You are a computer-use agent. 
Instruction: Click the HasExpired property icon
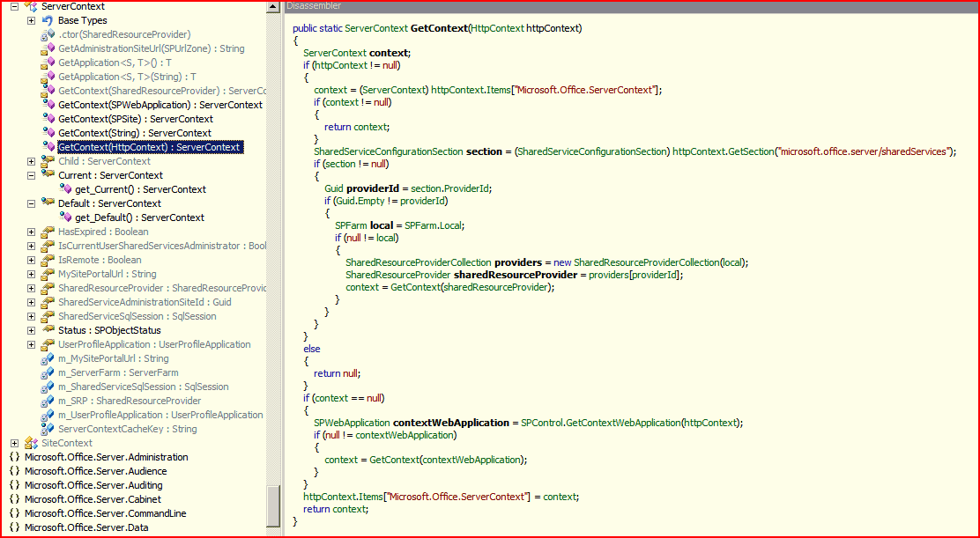[48, 232]
